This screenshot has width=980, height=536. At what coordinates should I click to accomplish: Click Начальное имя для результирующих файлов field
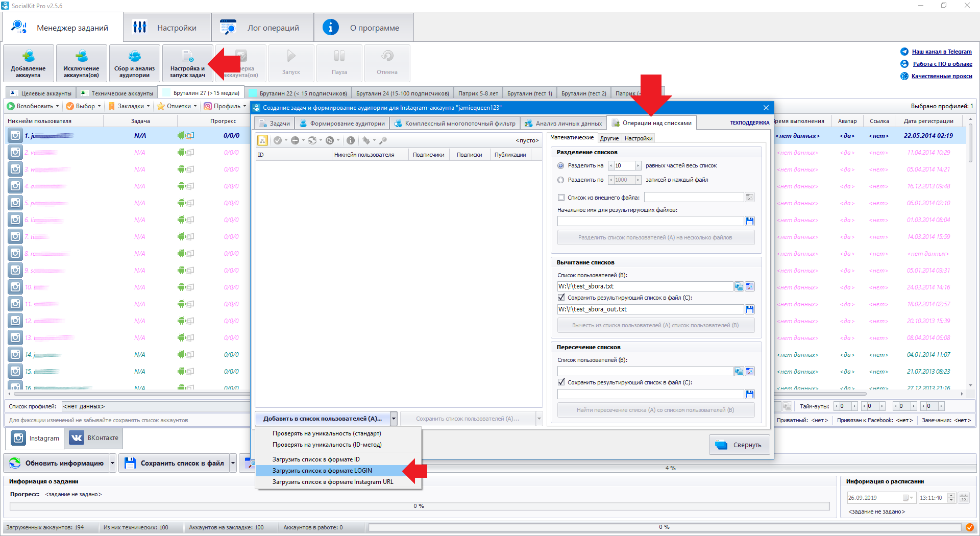(651, 221)
